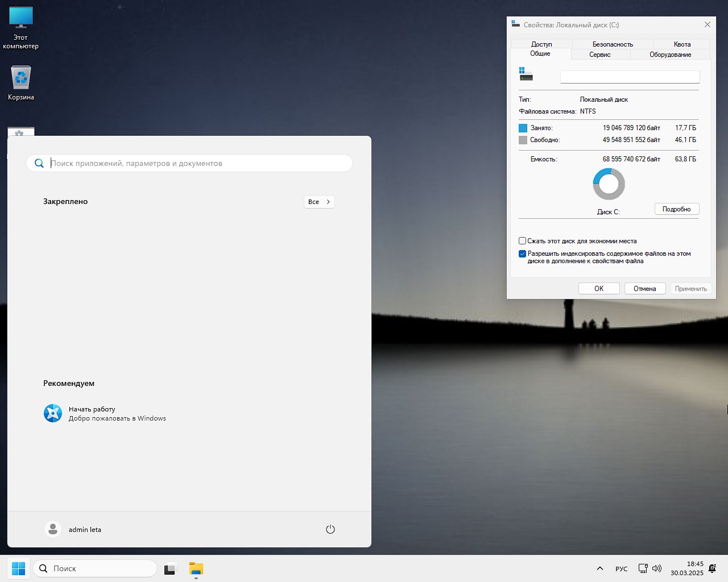Uncheck 'Разрешить индексировать содержимое' checkbox
This screenshot has width=728, height=582.
(522, 254)
